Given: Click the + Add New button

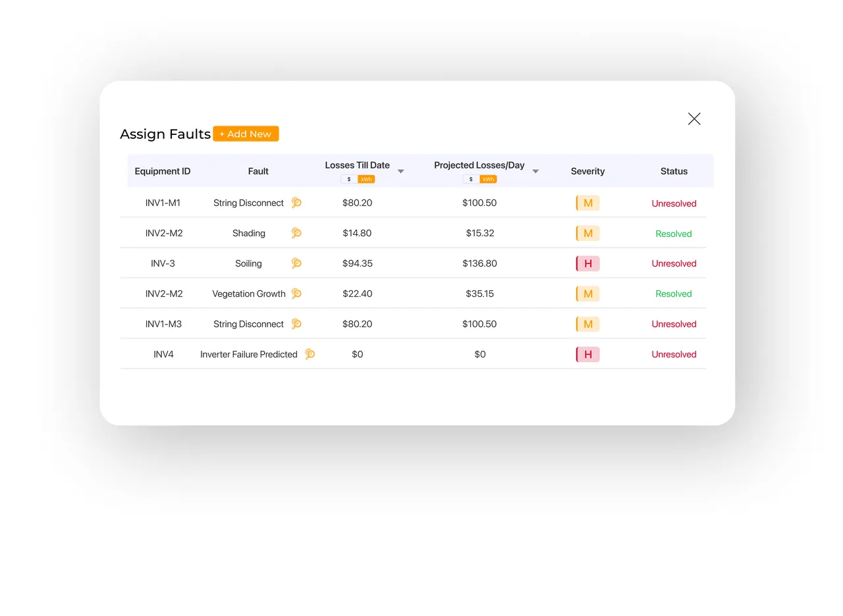Looking at the screenshot, I should [x=246, y=134].
